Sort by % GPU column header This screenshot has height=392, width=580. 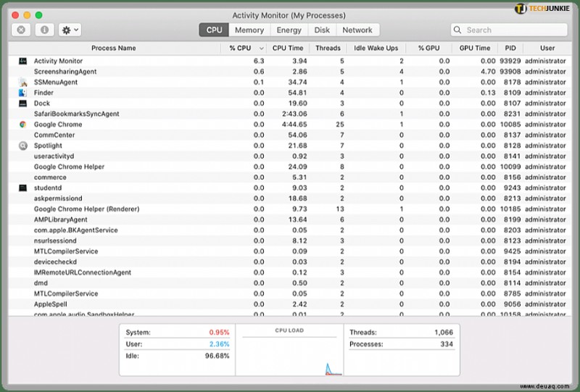click(x=428, y=48)
